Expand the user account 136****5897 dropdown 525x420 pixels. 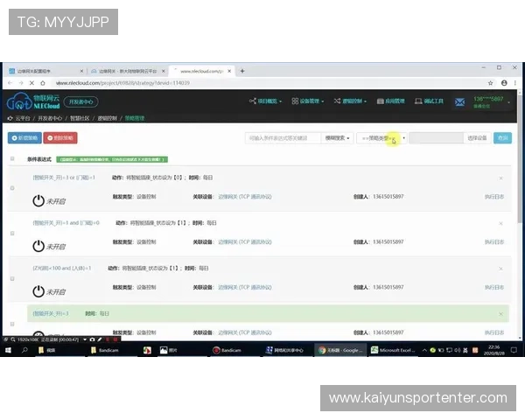[491, 101]
